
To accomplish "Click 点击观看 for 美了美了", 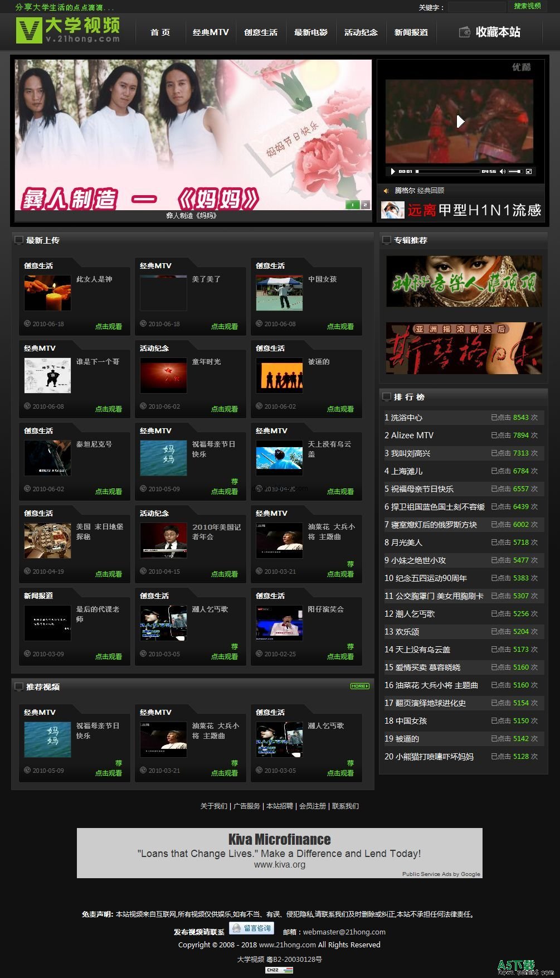I will (x=224, y=327).
